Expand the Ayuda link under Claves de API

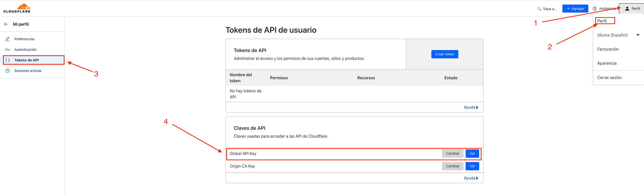coord(471,178)
